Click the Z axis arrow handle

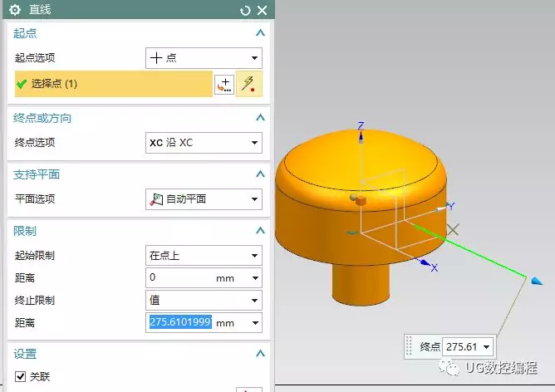tap(361, 136)
